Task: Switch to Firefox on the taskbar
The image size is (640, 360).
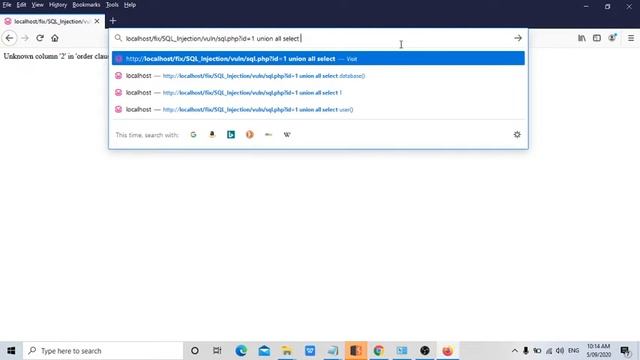Action: (448, 351)
